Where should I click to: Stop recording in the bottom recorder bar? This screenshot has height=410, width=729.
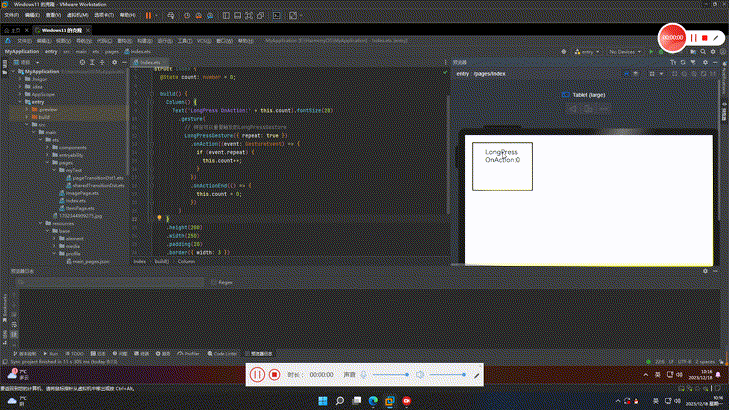pyautogui.click(x=274, y=374)
